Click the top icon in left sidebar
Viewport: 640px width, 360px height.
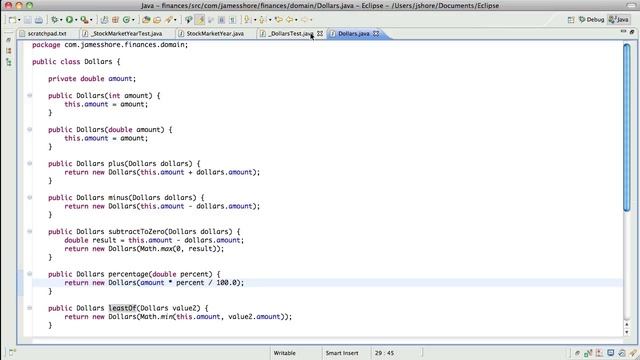point(9,40)
